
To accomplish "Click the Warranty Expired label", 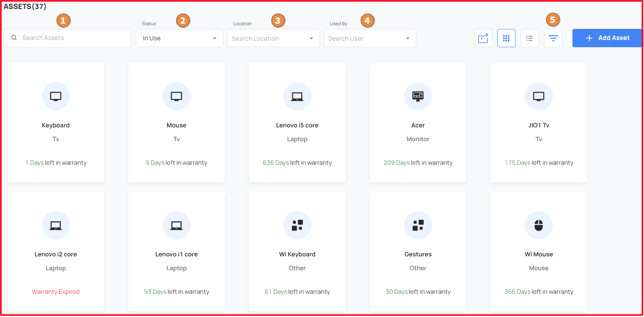I will (x=56, y=292).
